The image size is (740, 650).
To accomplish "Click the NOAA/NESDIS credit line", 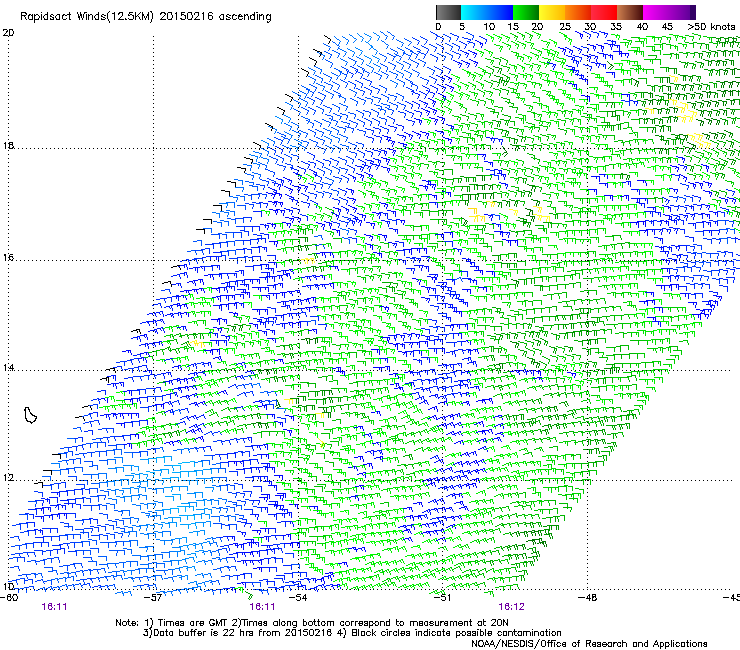I will (x=589, y=644).
